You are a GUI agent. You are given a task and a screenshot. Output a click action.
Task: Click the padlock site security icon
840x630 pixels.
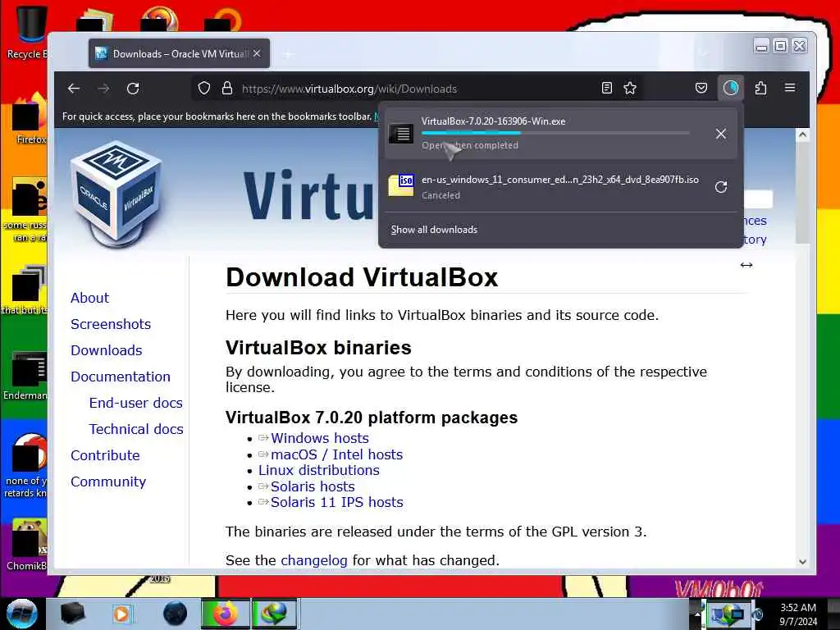point(227,88)
